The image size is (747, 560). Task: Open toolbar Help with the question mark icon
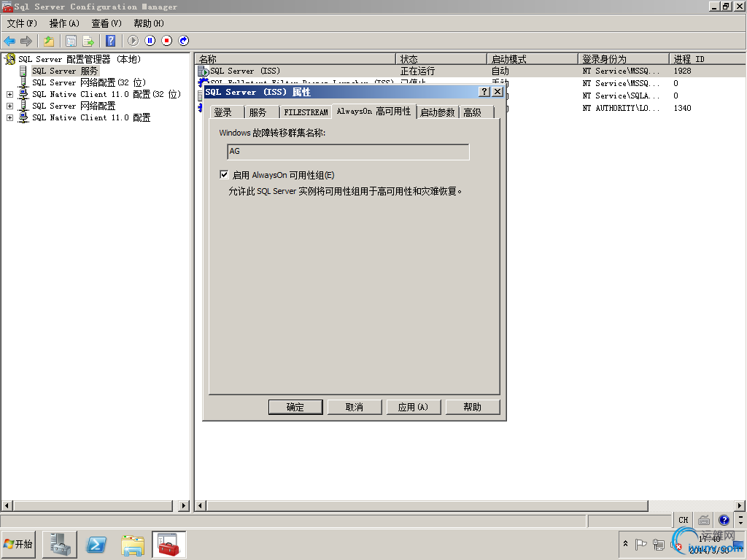110,41
